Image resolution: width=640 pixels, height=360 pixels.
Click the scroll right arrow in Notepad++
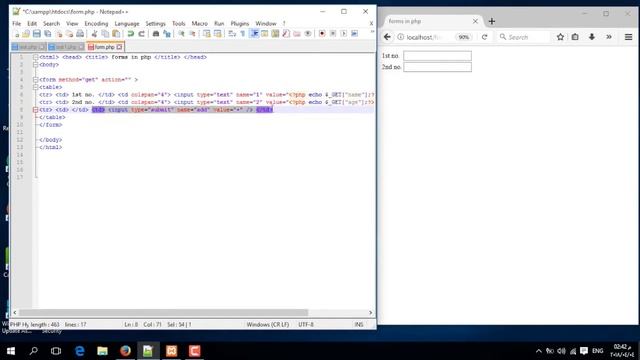pos(371,313)
